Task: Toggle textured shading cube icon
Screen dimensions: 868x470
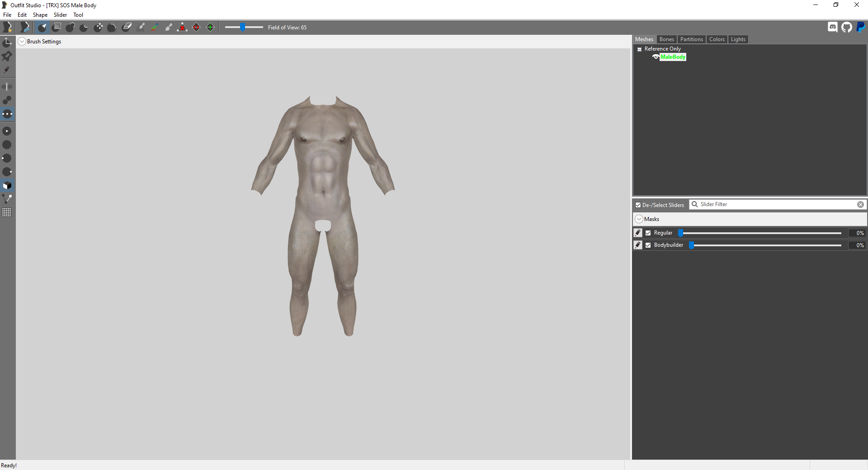Action: point(7,185)
